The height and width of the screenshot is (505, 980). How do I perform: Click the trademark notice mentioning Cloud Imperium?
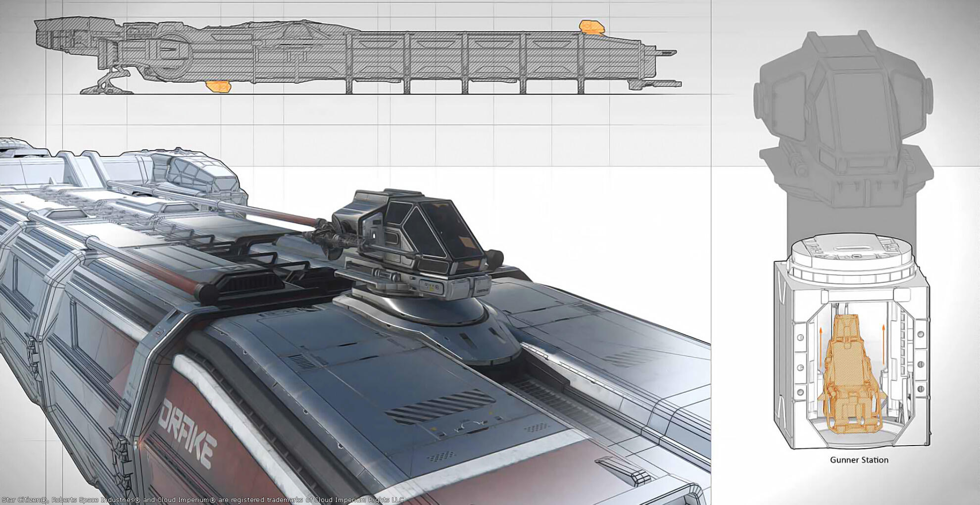[202, 500]
